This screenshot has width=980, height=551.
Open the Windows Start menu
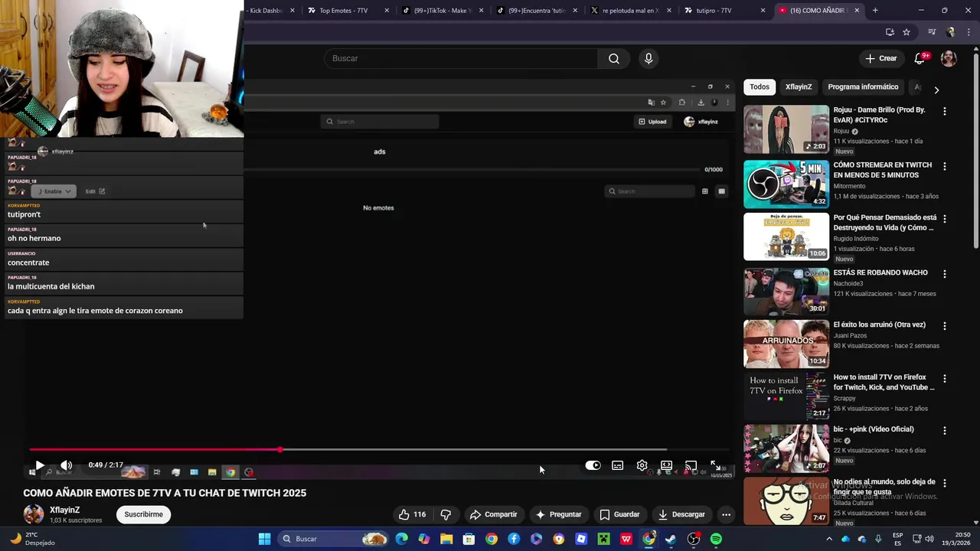coord(264,539)
